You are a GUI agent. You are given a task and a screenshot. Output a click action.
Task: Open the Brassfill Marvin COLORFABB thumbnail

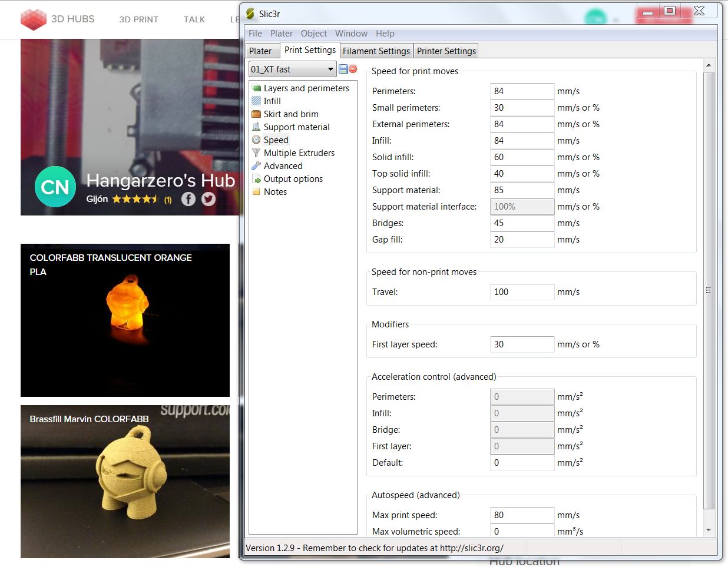click(125, 482)
